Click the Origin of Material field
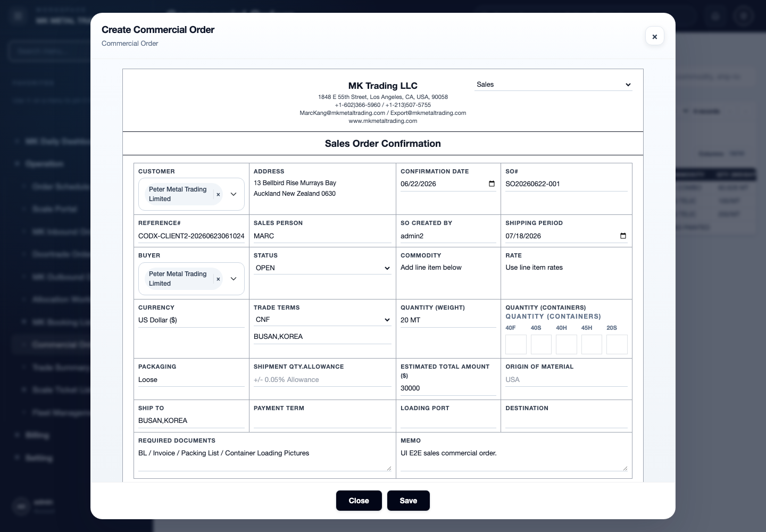Screen dimensions: 766x532 click(x=567, y=380)
